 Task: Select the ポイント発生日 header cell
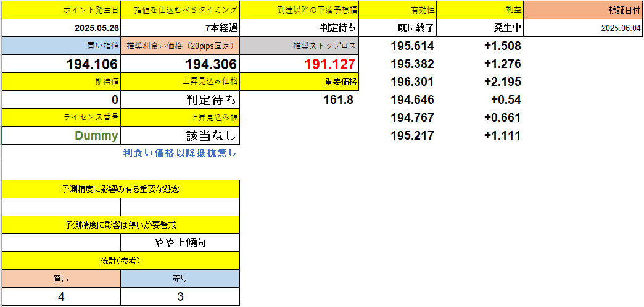(61, 10)
